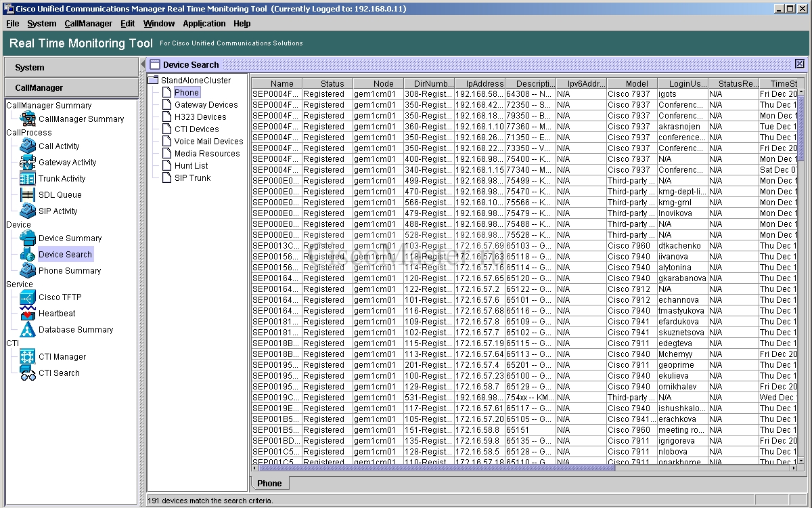Open the CTI Manager icon
Viewport: 812px width, 508px height.
[28, 357]
